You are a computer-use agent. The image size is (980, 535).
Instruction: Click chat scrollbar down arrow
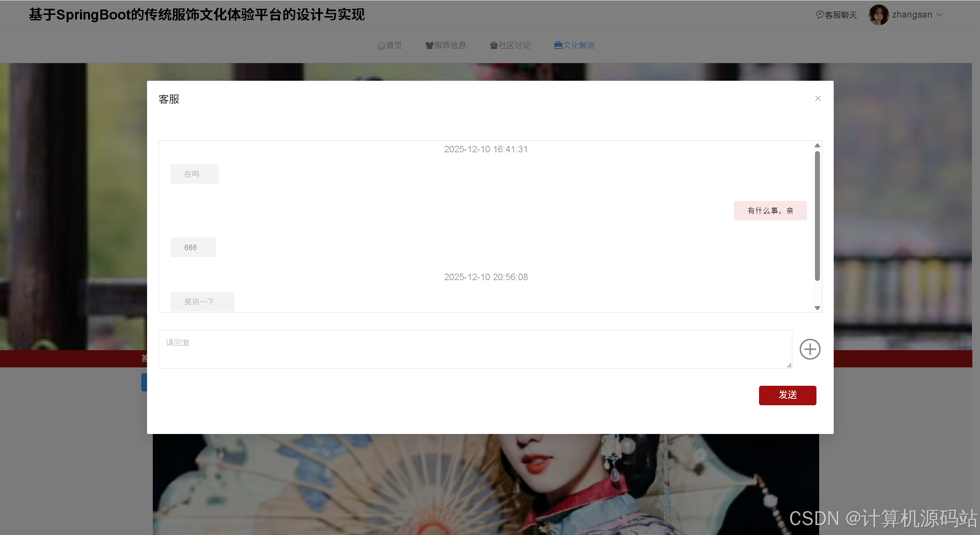point(817,308)
